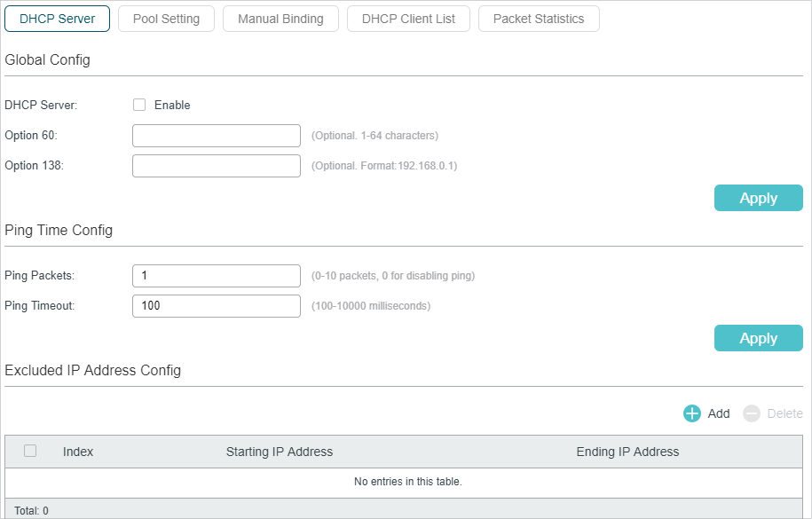This screenshot has width=812, height=519.
Task: Click into the Ping Timeout field
Action: pos(217,305)
